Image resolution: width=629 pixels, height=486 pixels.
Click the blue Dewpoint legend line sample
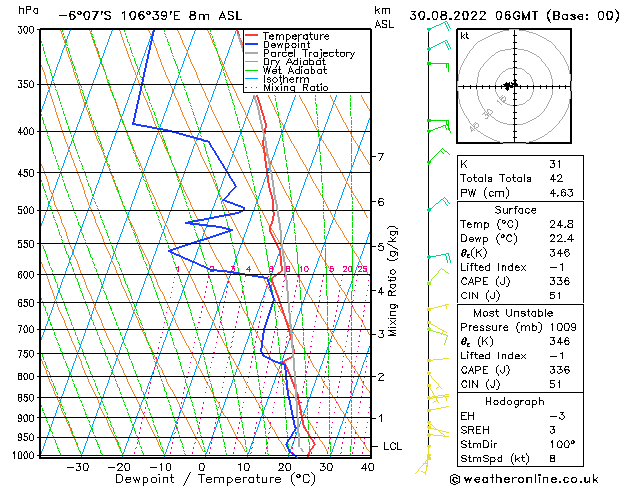coord(252,44)
